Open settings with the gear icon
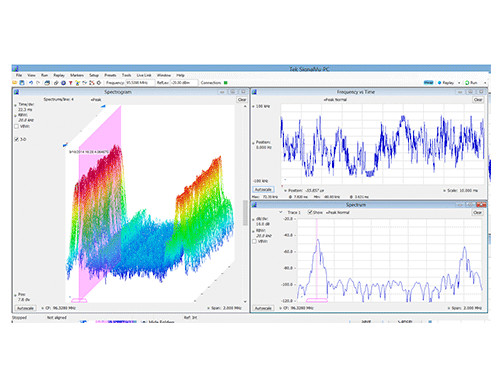 tap(99, 83)
